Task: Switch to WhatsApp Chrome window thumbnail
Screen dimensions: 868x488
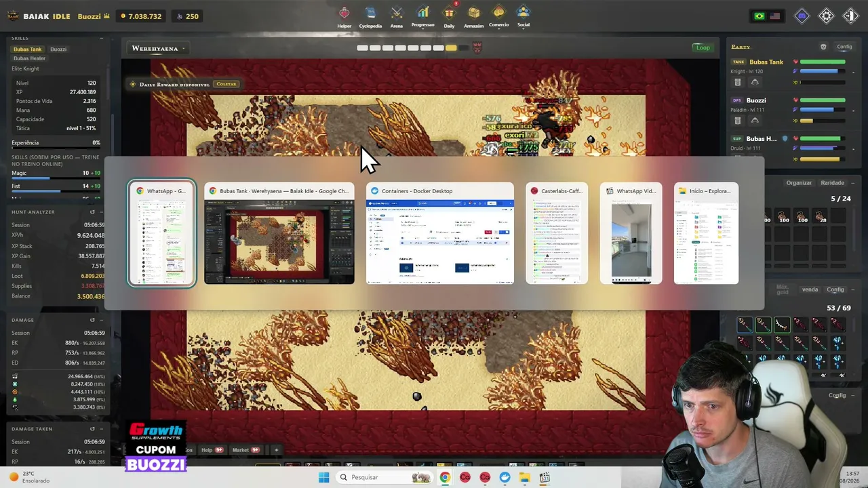Action: [x=162, y=233]
